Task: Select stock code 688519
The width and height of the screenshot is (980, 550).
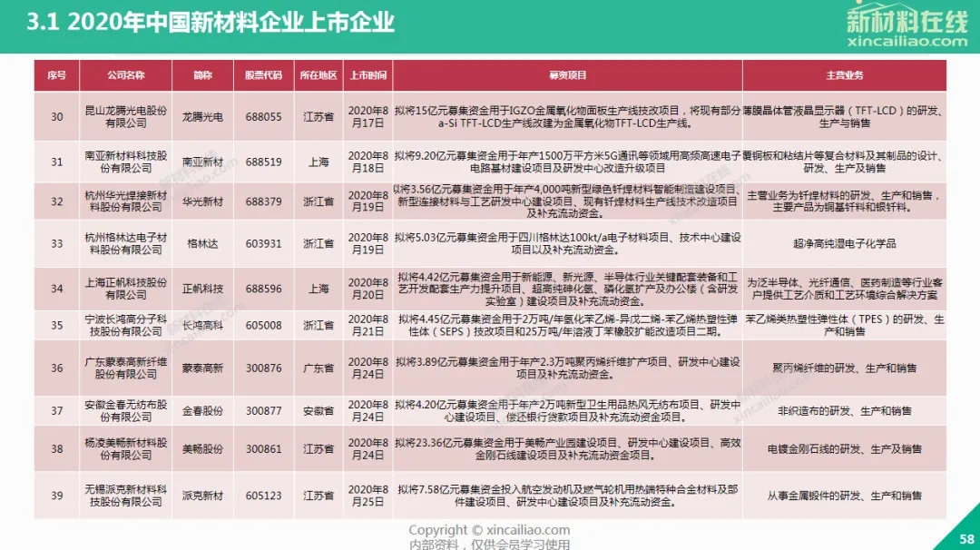Action: tap(263, 162)
